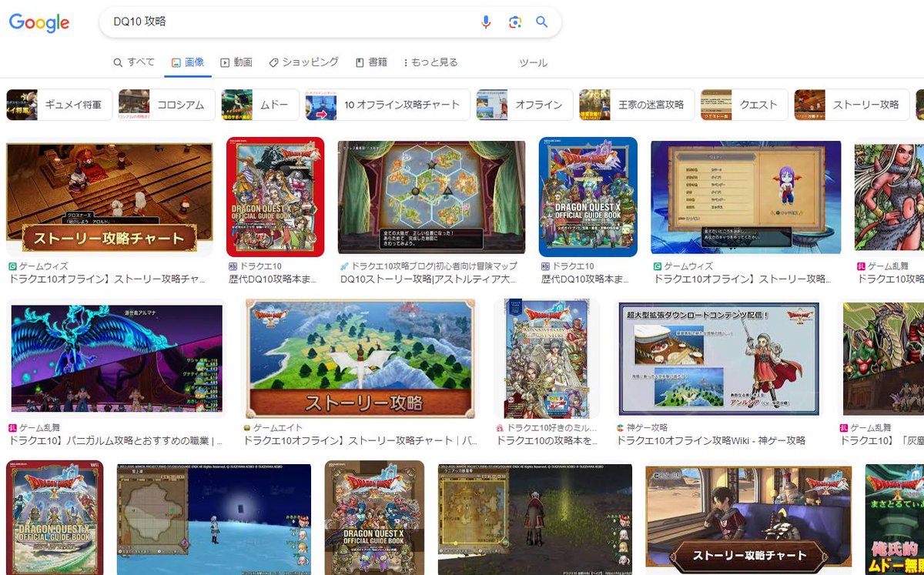This screenshot has height=575, width=924.
Task: Expand もっと見る menu
Action: pyautogui.click(x=430, y=62)
